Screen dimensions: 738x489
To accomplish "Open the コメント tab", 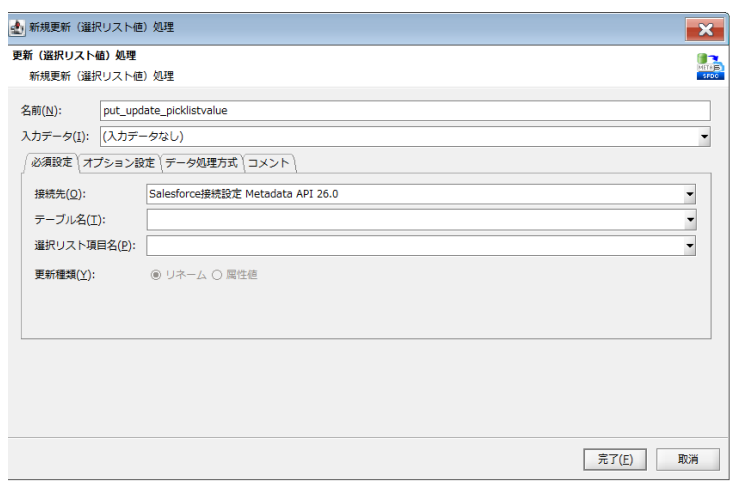I will (268, 162).
